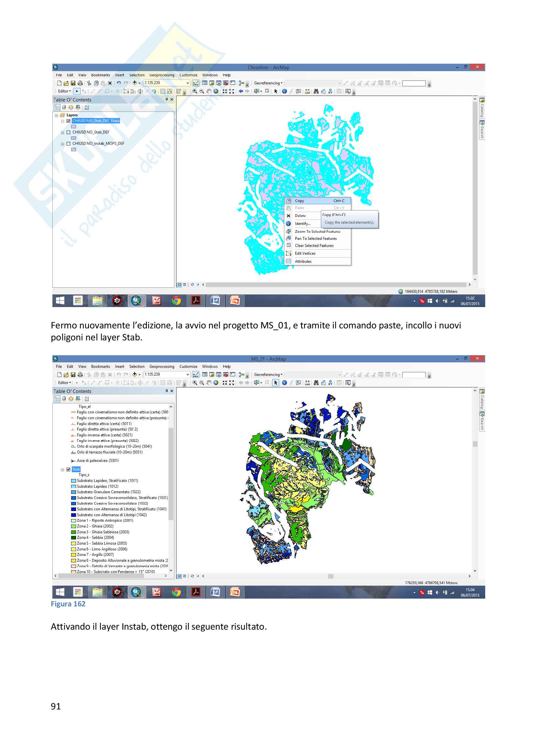
Task: Collapse the Layers group in Chiusdino contents
Action: point(56,115)
